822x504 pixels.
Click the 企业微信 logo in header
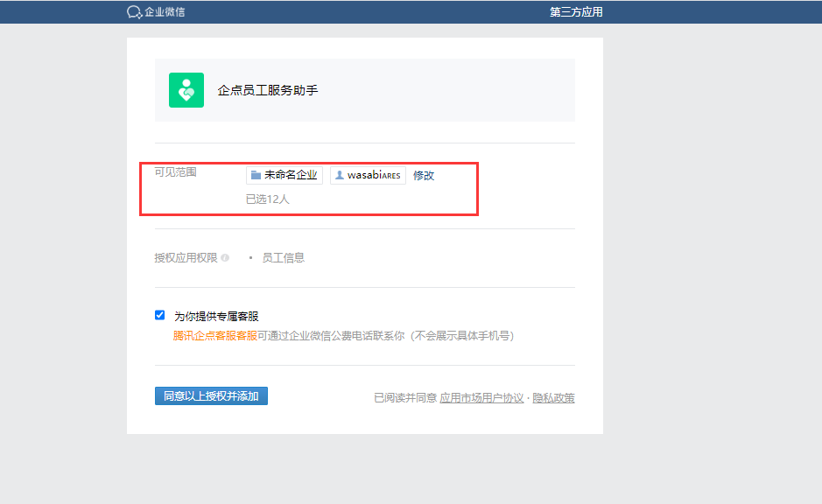tap(156, 11)
